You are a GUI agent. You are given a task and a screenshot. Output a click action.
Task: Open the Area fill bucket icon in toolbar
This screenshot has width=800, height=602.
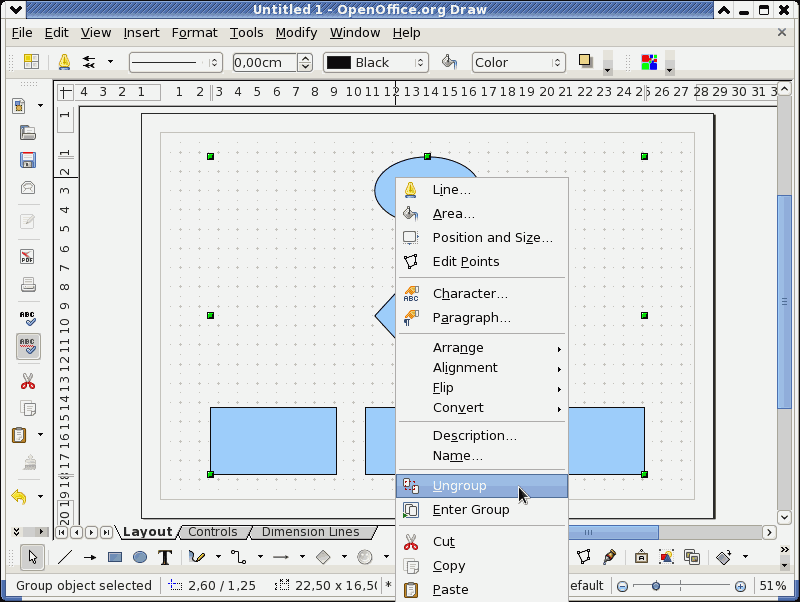[449, 62]
